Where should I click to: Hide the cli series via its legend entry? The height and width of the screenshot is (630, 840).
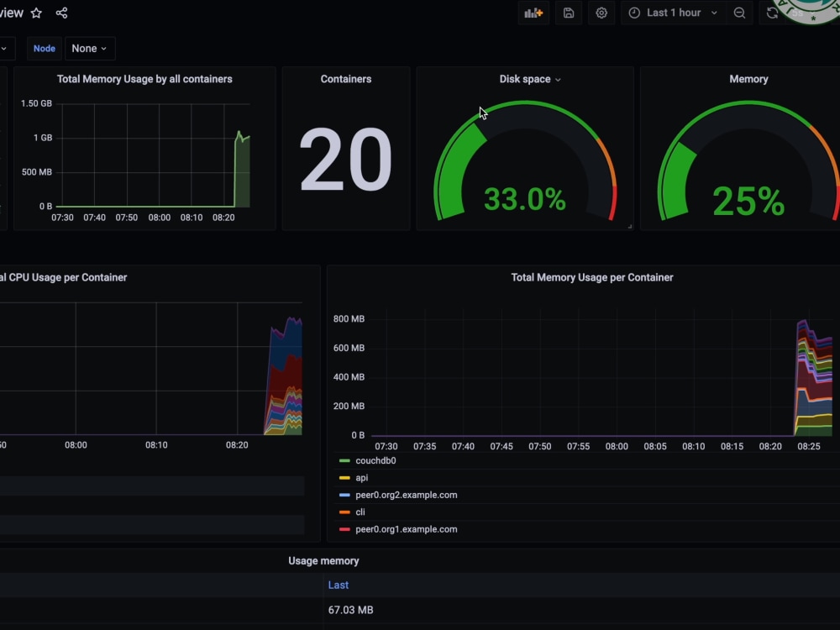click(361, 512)
